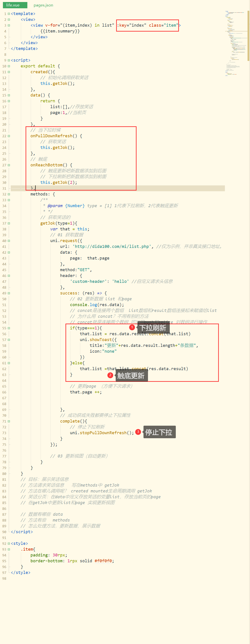Collapse the template block at line 1
The width and height of the screenshot is (250, 644).
coord(9,14)
